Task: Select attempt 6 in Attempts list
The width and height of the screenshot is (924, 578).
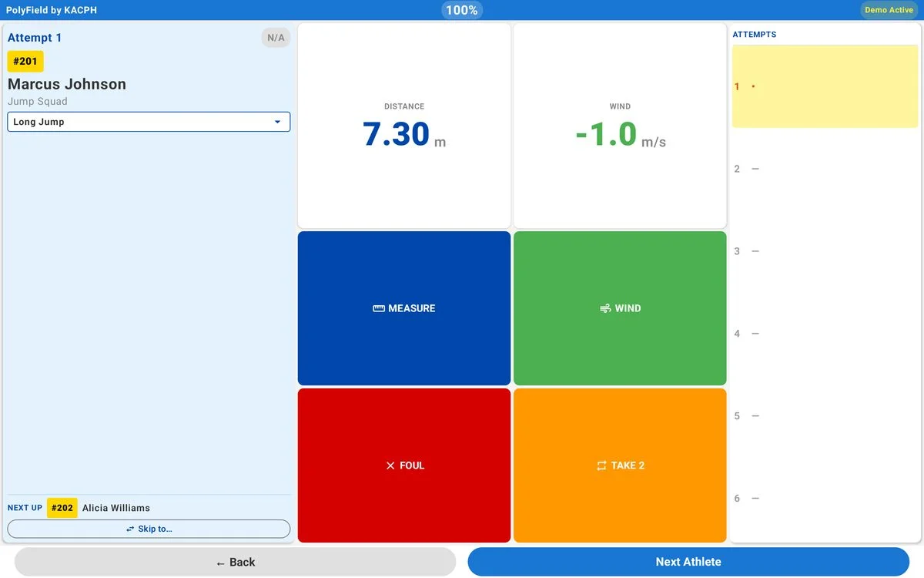Action: tap(825, 499)
